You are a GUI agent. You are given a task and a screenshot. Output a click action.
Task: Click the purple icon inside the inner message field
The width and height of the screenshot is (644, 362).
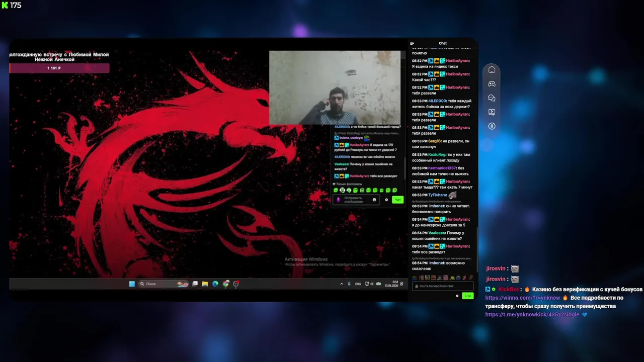click(x=338, y=200)
